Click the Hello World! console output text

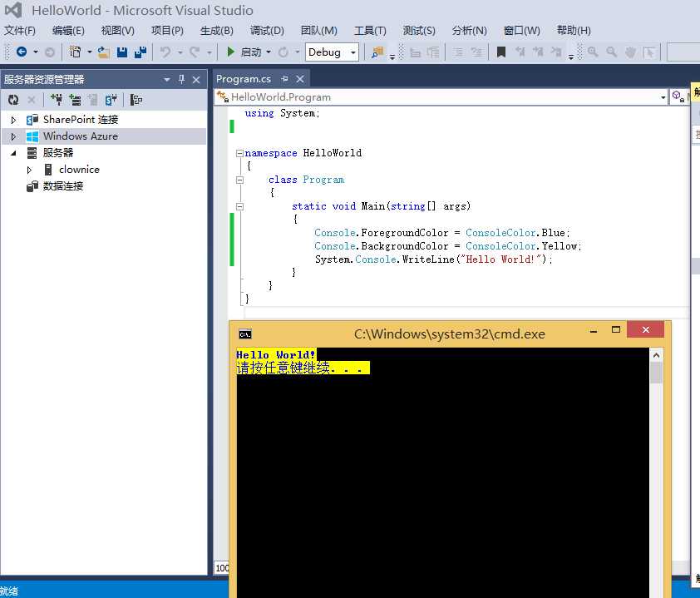pos(276,354)
